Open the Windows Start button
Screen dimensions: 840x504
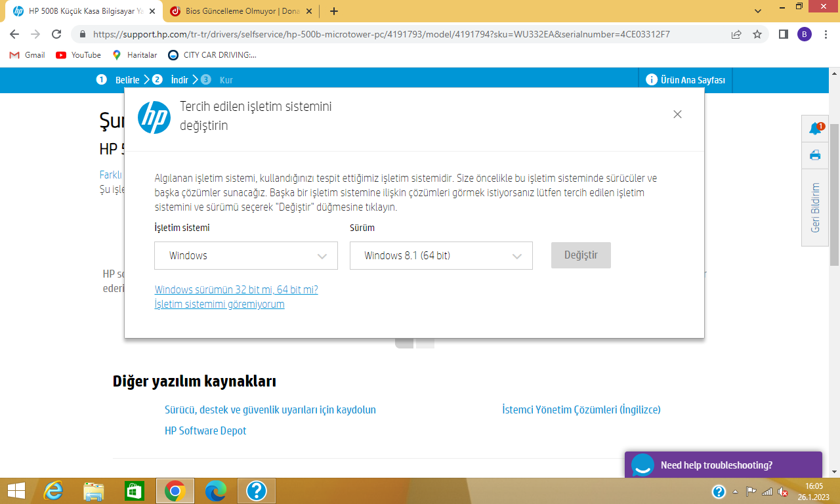pos(16,491)
